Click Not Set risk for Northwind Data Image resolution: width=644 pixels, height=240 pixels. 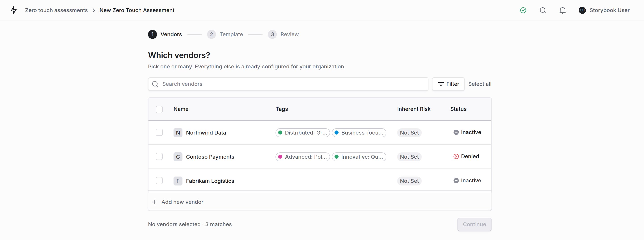[x=409, y=133]
